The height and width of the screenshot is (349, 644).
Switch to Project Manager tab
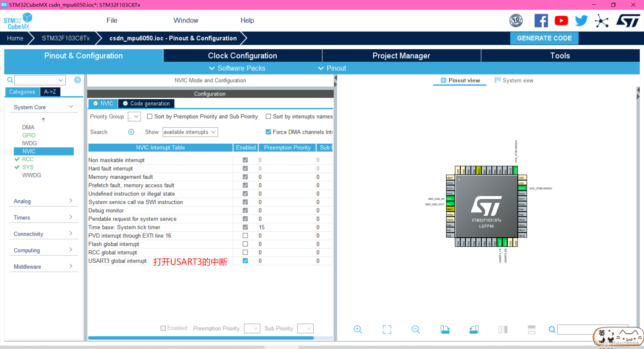click(x=401, y=56)
